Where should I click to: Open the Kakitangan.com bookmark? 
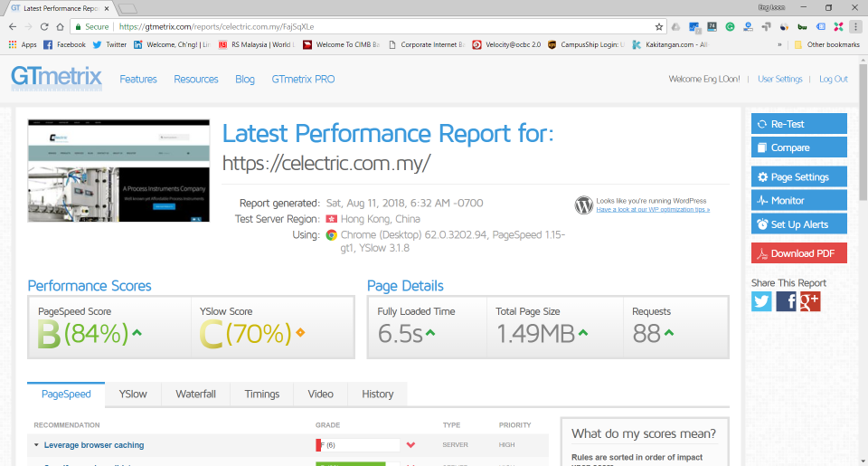[x=670, y=45]
